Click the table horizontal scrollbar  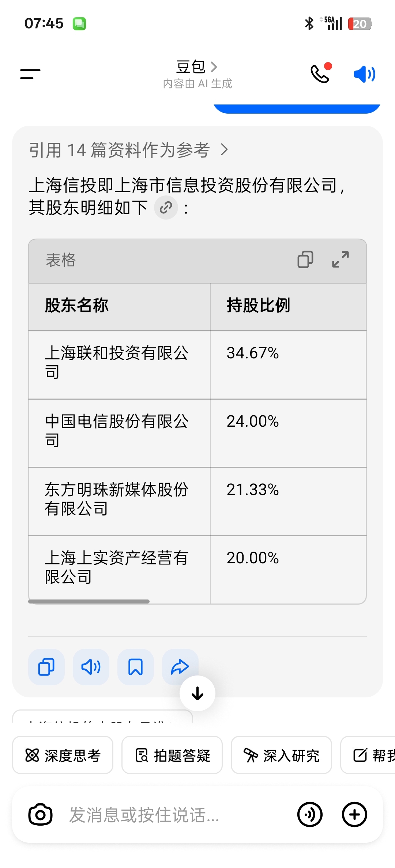pyautogui.click(x=89, y=601)
